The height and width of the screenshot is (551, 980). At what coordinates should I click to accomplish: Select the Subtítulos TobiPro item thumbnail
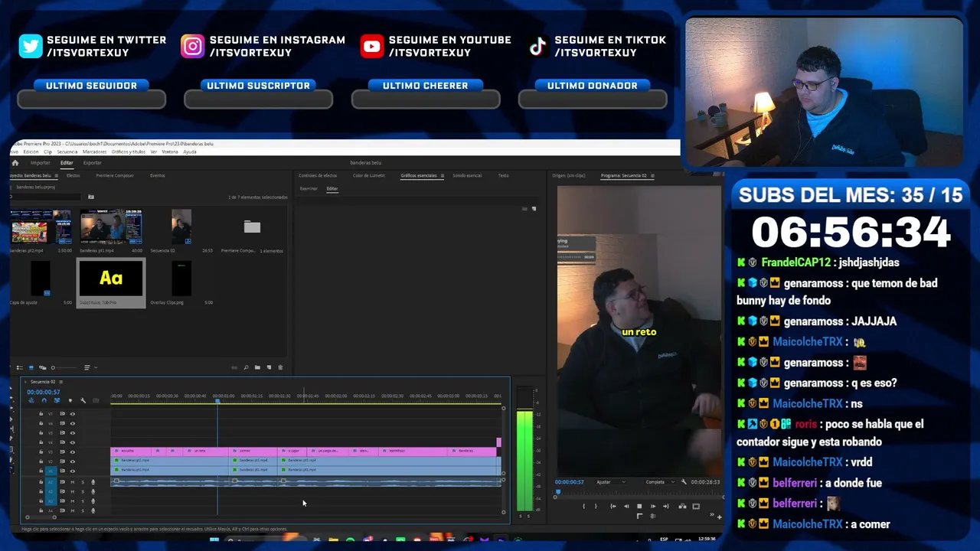[x=111, y=279]
